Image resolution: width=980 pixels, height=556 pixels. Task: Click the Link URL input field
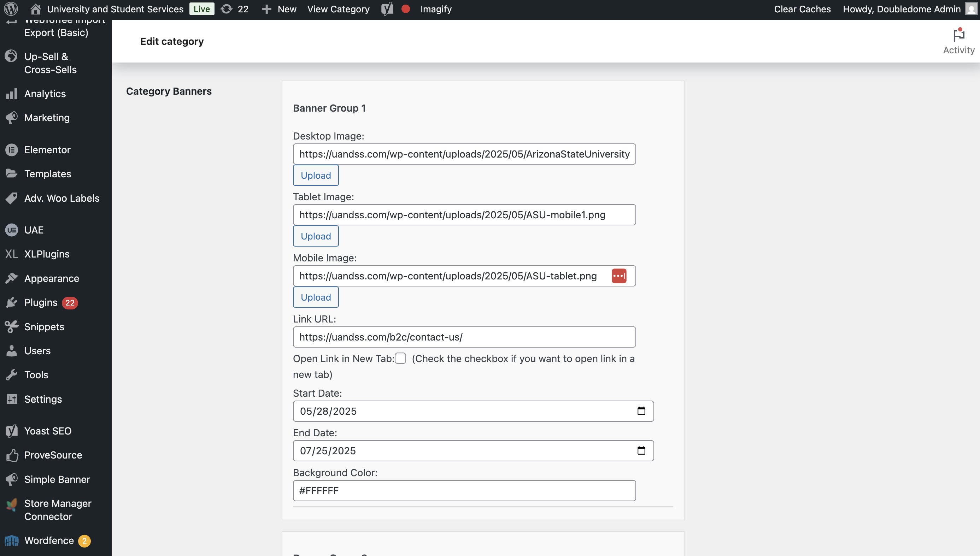pyautogui.click(x=464, y=337)
